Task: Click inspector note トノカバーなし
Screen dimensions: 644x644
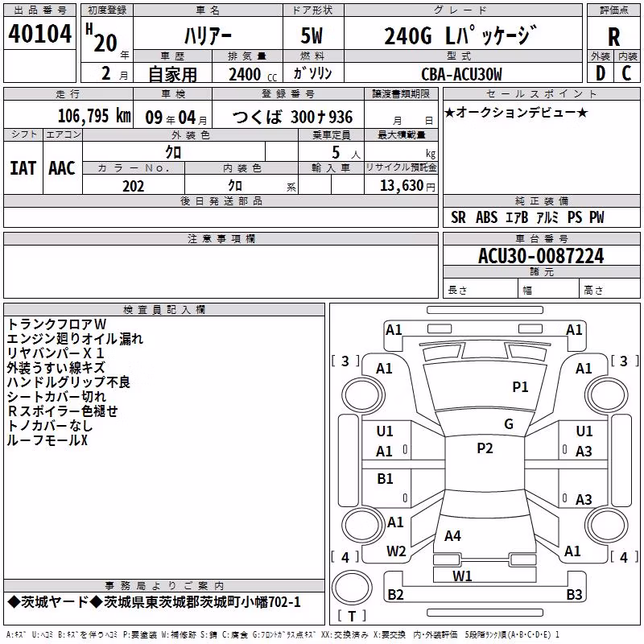Action: point(50,426)
